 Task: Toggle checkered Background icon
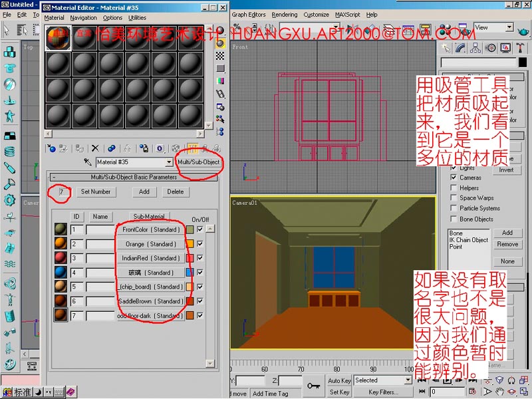(221, 56)
